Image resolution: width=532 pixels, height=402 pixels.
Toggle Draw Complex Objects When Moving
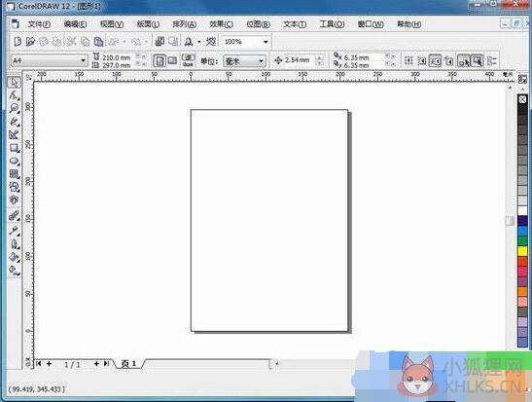pyautogui.click(x=464, y=61)
